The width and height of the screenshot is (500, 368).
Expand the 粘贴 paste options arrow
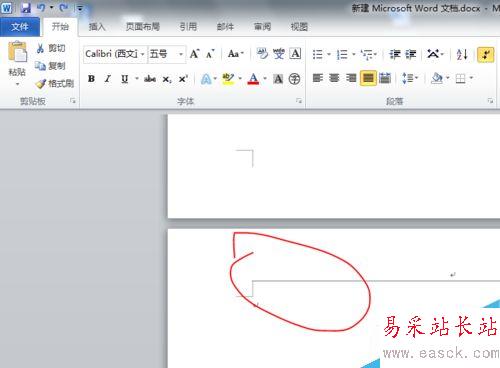(x=17, y=84)
